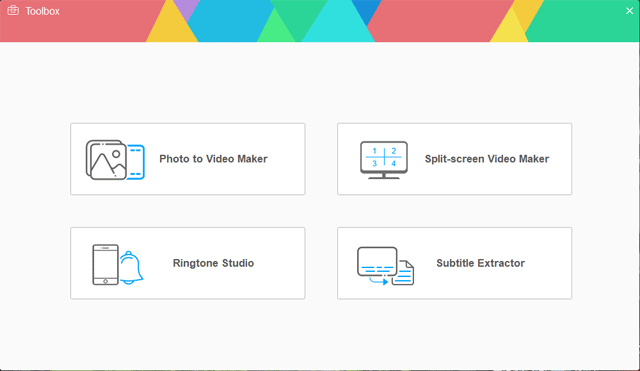Select quadrant 1 in split-screen icon
This screenshot has width=640, height=371.
pyautogui.click(x=374, y=151)
